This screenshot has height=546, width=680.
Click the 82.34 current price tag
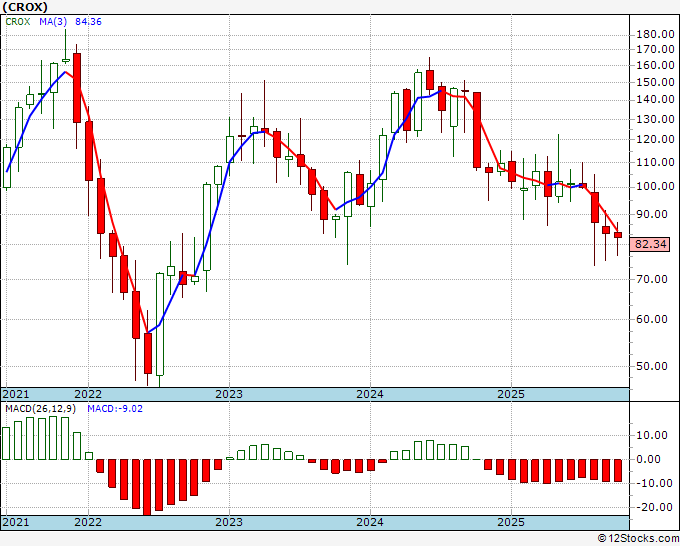(x=650, y=244)
